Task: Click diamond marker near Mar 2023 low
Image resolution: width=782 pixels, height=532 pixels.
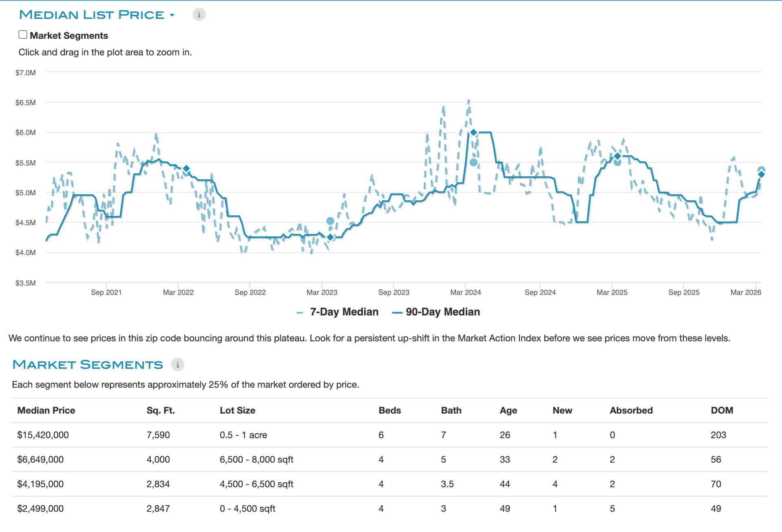Action: pos(330,237)
